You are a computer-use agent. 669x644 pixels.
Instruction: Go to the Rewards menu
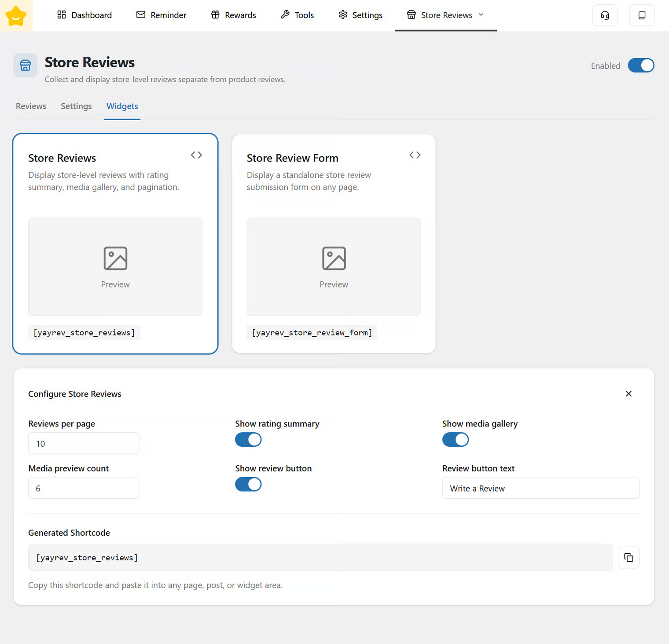[x=233, y=15]
